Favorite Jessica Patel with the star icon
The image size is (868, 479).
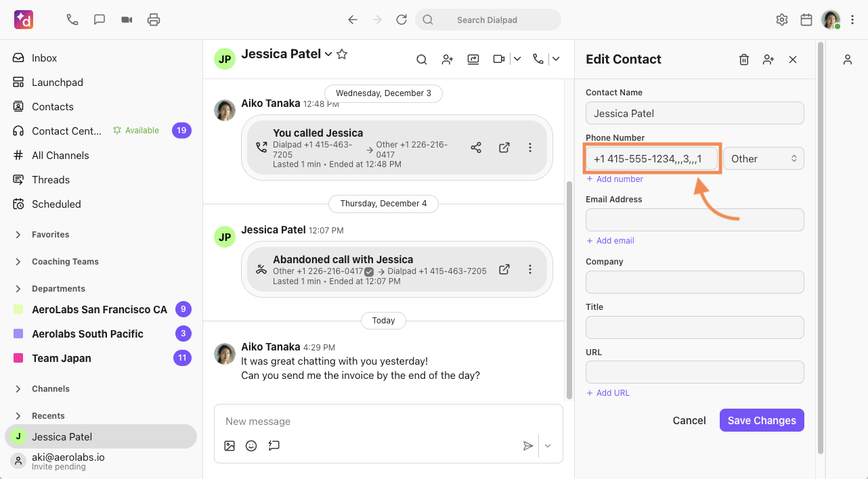[x=342, y=53]
